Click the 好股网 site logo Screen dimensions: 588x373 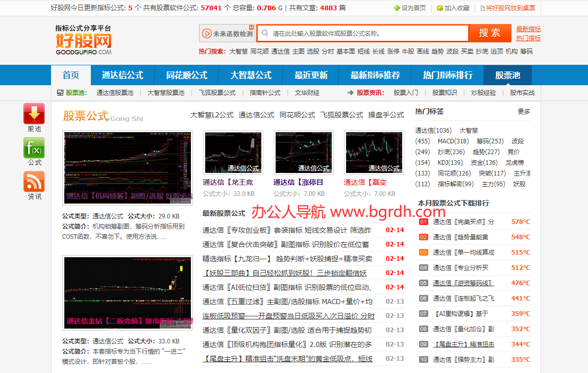pos(84,40)
